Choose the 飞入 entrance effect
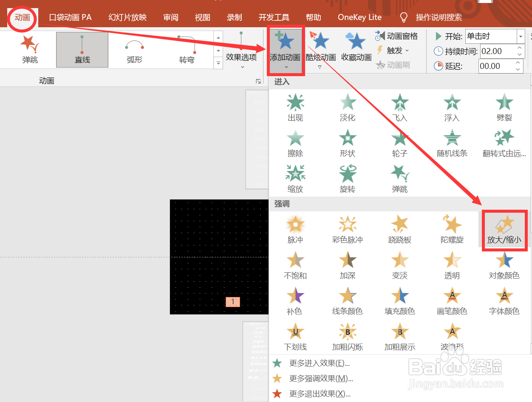The height and width of the screenshot is (402, 532). tap(400, 108)
